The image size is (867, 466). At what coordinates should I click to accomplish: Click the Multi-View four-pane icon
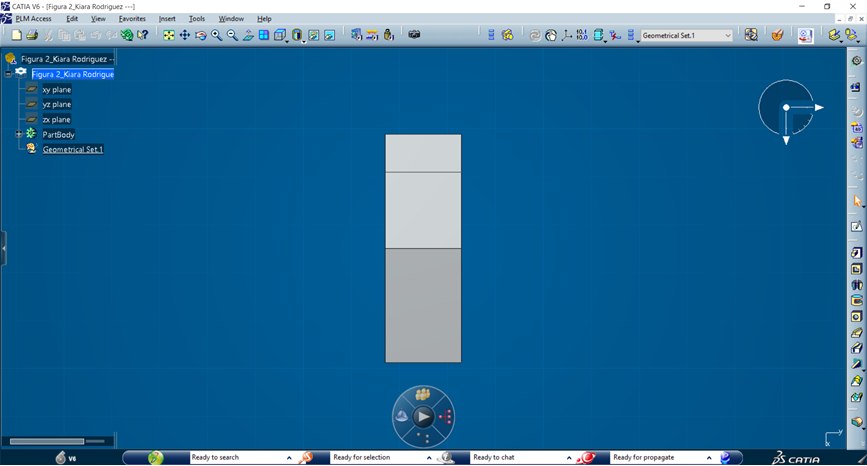point(264,35)
